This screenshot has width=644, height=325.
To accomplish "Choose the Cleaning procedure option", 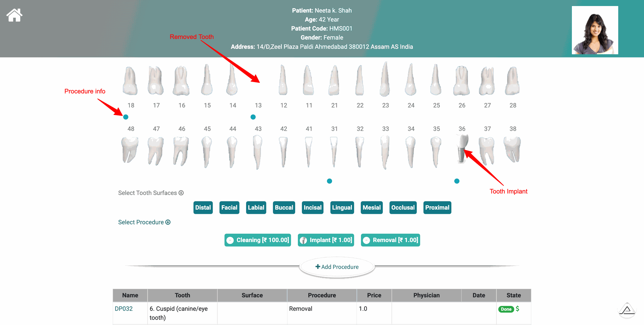I will (258, 240).
